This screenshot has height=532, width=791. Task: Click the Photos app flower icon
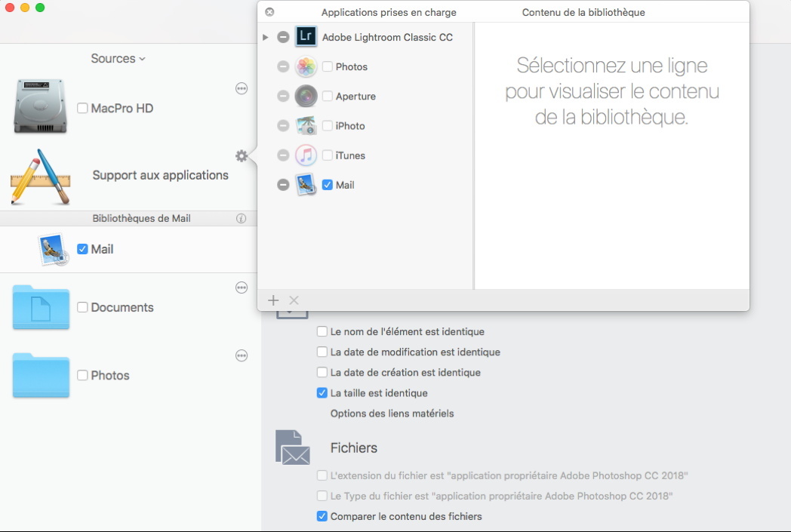[306, 66]
